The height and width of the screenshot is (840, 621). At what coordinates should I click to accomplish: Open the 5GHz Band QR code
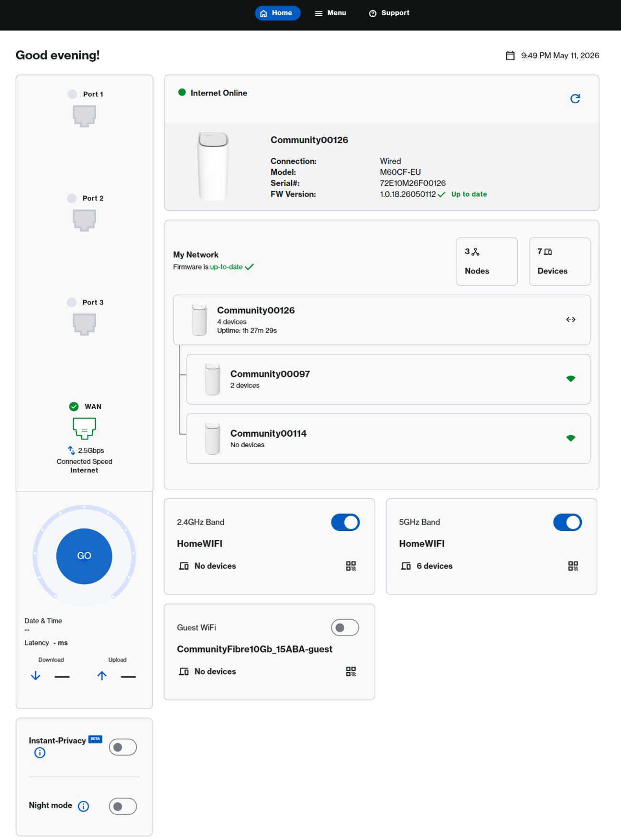[573, 566]
